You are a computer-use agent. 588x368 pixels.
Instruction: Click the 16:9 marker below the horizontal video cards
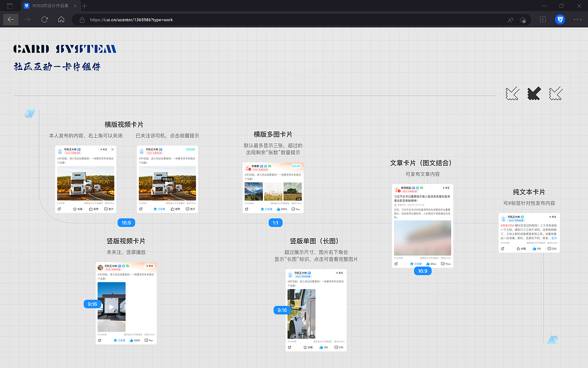[126, 223]
